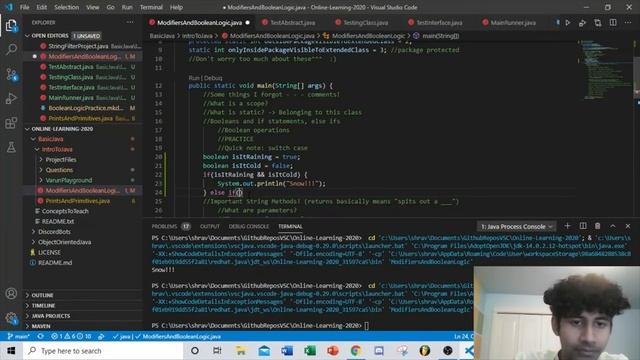Open the Explorer view in activity bar

(x=11, y=26)
